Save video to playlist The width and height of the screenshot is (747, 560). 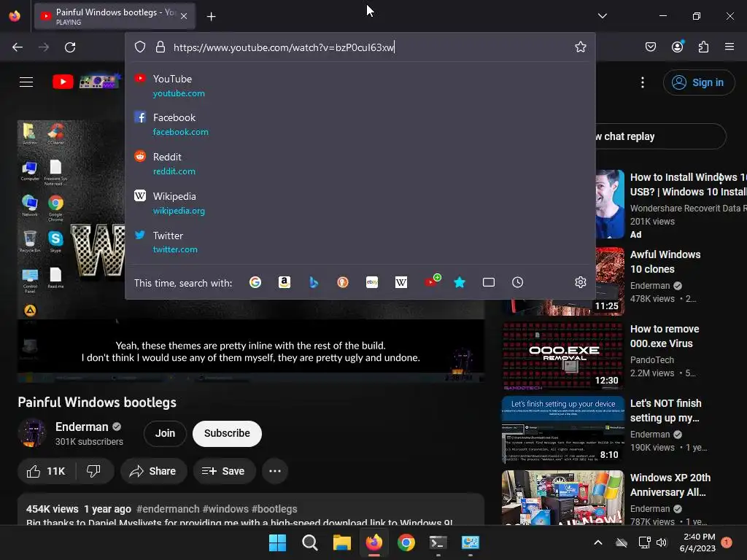click(x=224, y=471)
